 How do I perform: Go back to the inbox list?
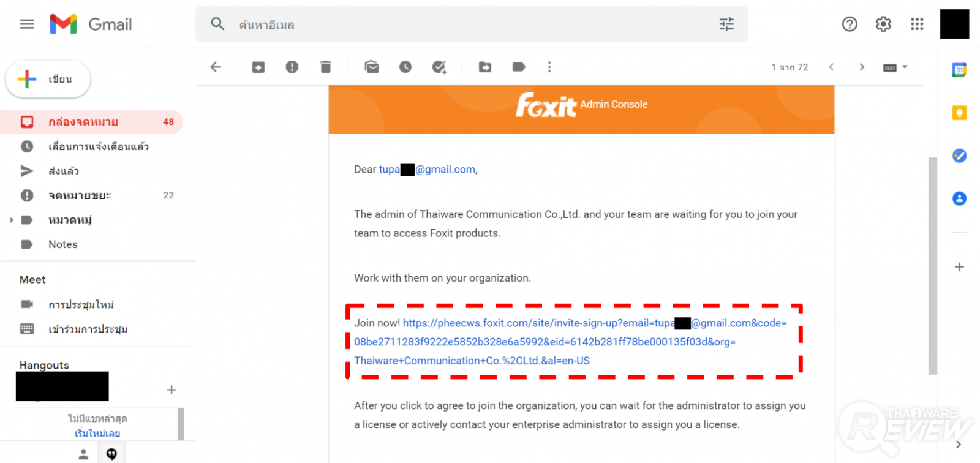tap(216, 67)
